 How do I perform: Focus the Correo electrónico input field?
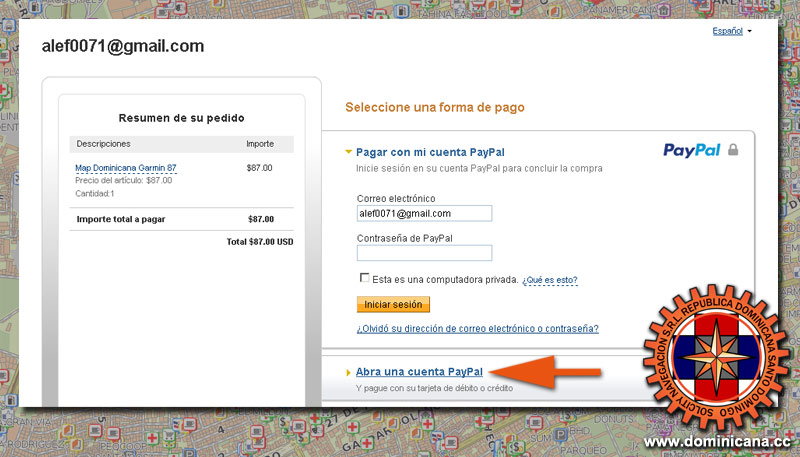pos(424,213)
